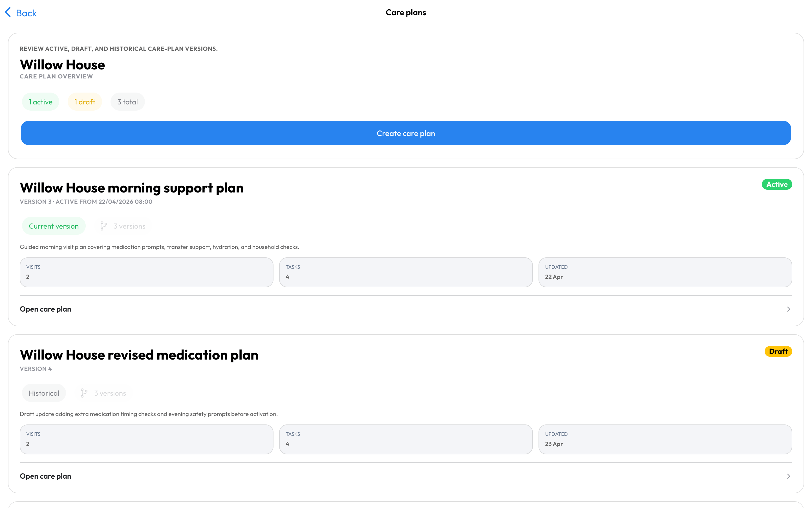Screen dimensions: 812x508
Task: Select the 3 total filter chip
Action: coord(127,102)
